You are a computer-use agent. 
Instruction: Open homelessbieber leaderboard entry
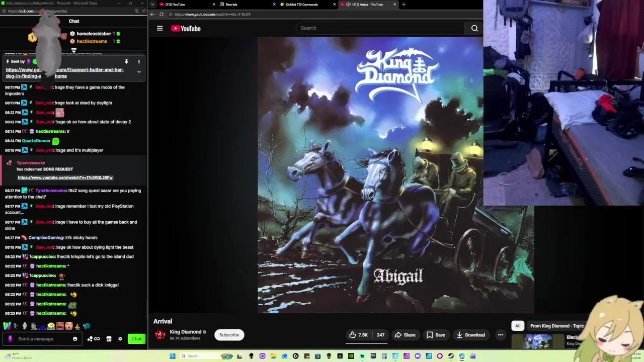tap(94, 34)
